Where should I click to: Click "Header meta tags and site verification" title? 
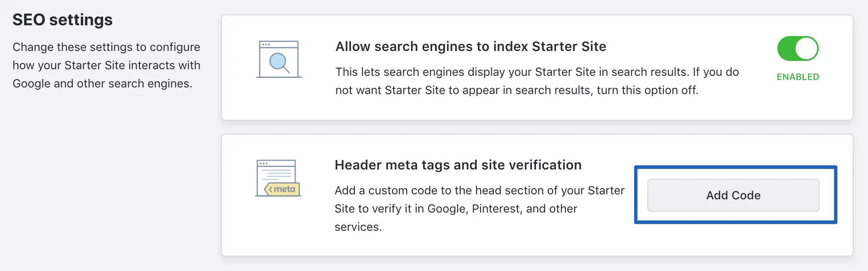(458, 165)
